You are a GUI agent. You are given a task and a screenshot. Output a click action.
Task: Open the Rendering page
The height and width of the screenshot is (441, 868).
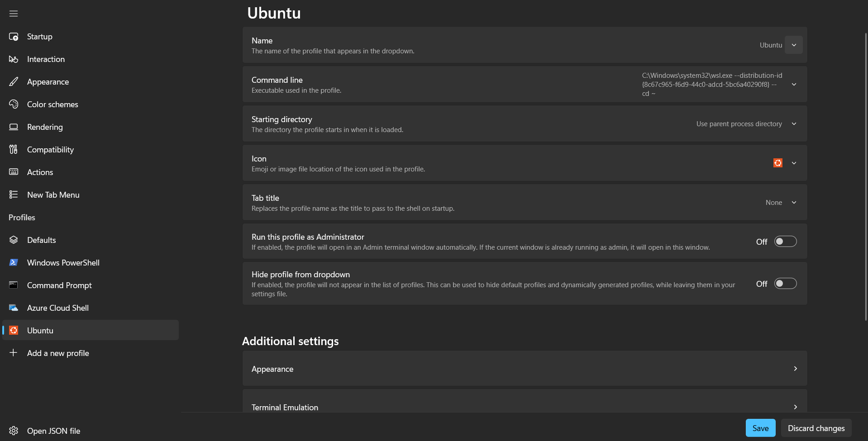click(91, 127)
